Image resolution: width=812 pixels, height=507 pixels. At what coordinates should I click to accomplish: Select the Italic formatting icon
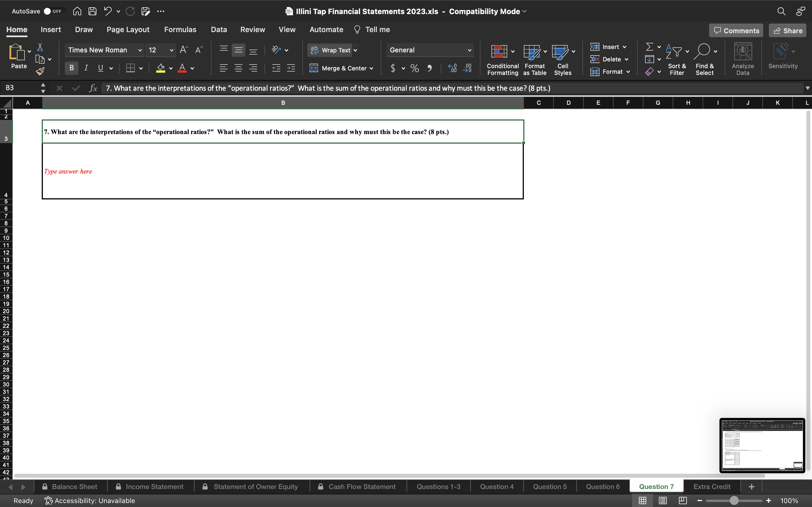click(x=86, y=68)
